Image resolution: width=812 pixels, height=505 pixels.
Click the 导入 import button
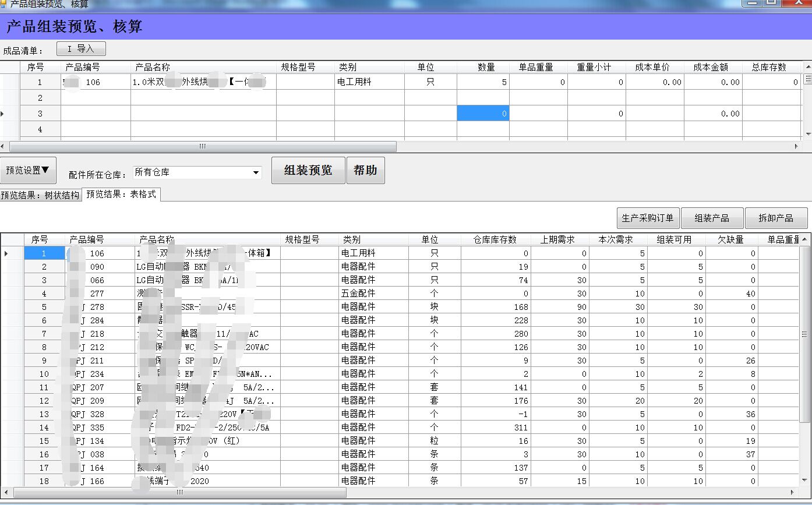click(81, 49)
